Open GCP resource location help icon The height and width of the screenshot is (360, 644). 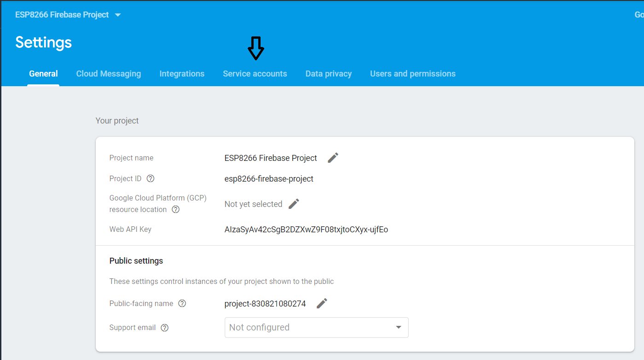tap(175, 209)
